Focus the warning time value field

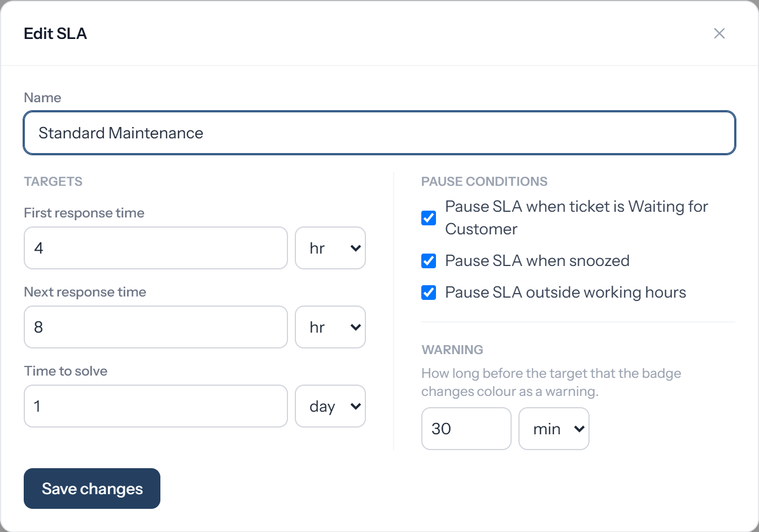click(466, 429)
